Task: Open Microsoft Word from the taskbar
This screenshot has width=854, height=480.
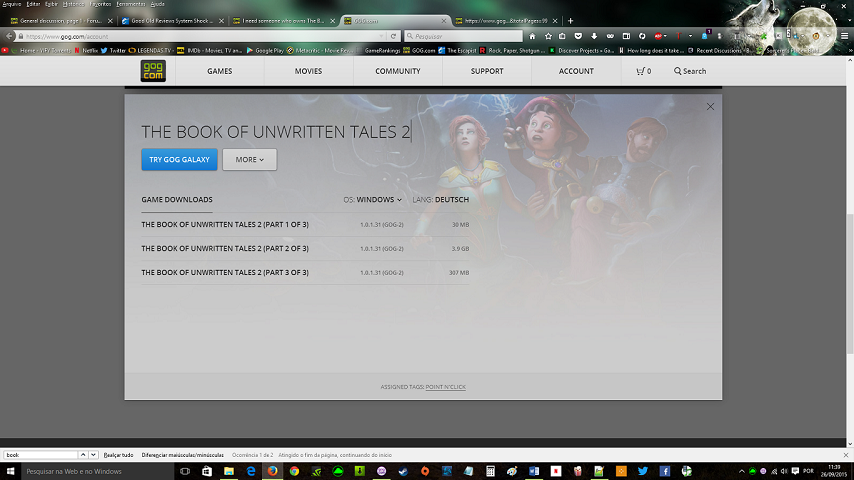Action: point(534,471)
